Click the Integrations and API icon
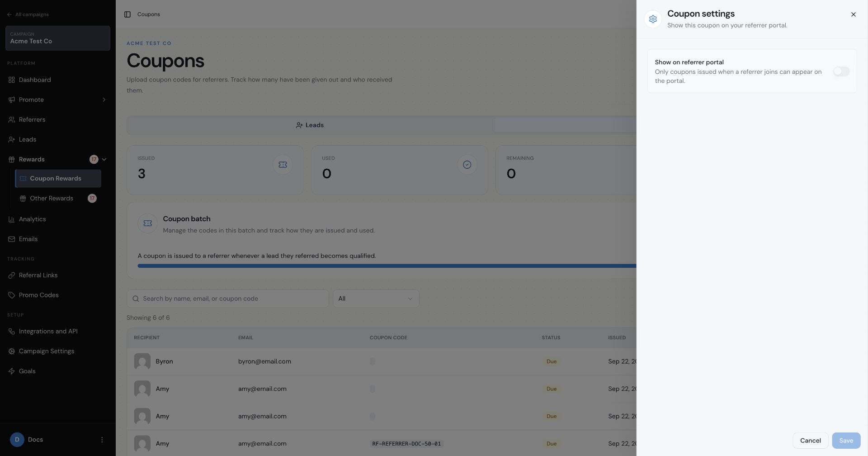868x456 pixels. tap(12, 331)
